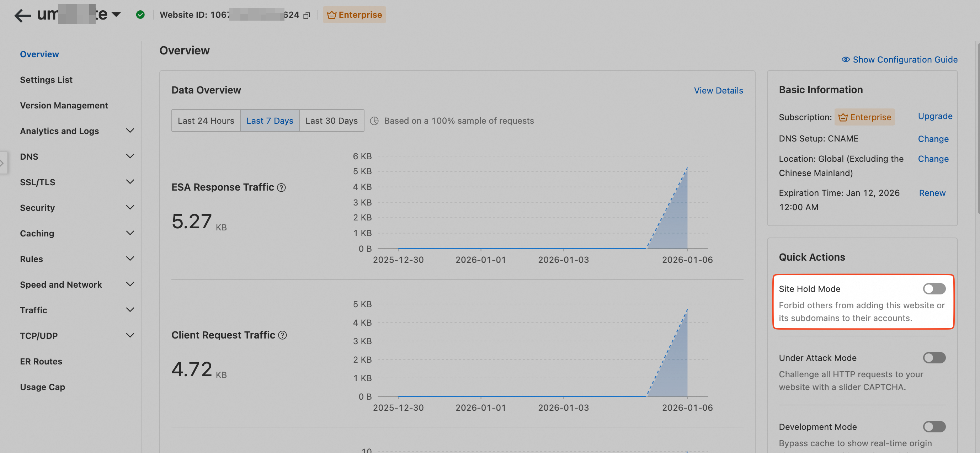The width and height of the screenshot is (980, 453).
Task: Open Version Management page
Action: 64,105
